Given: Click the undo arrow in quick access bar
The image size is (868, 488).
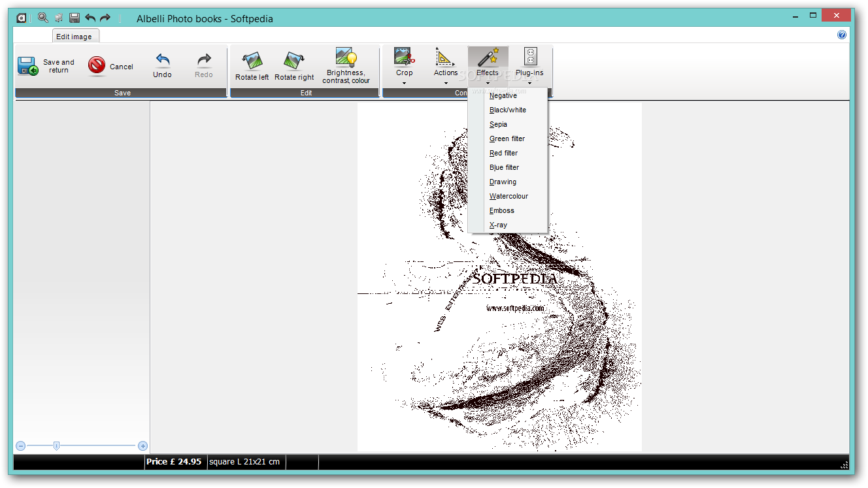Looking at the screenshot, I should (90, 18).
